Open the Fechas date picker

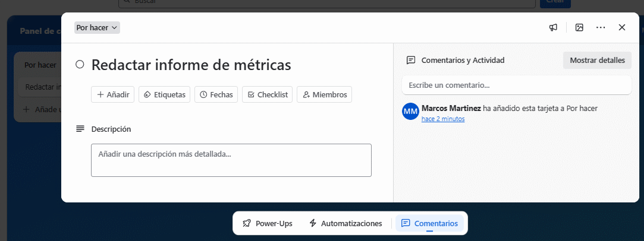(x=216, y=94)
